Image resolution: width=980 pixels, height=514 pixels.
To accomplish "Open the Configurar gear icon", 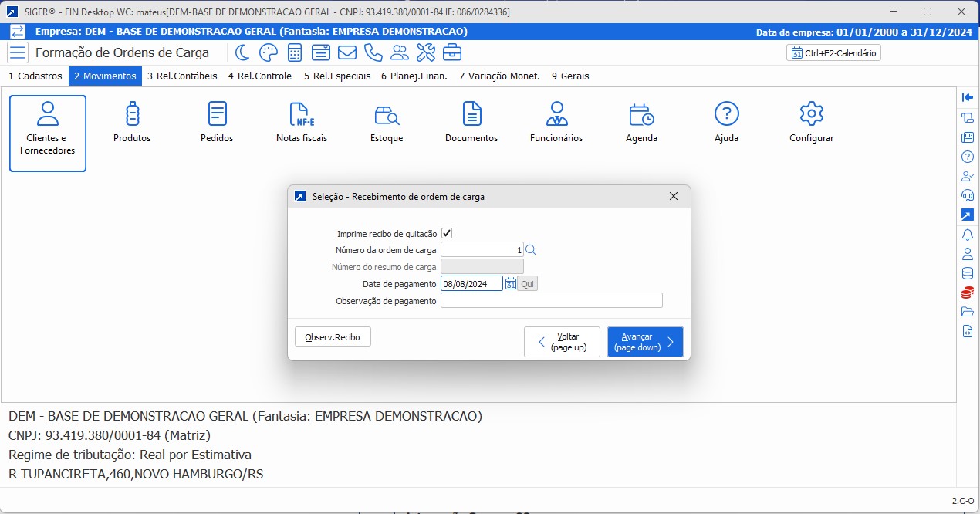I will (x=810, y=120).
